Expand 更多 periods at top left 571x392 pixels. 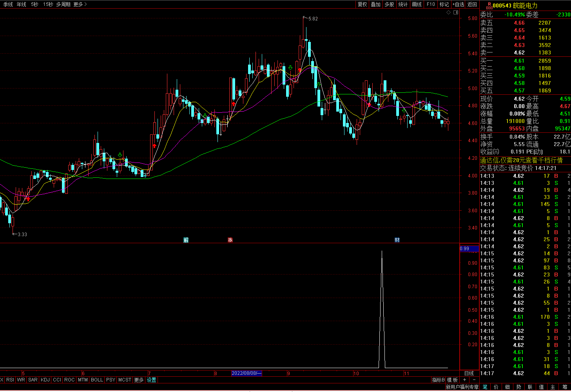coord(80,4)
